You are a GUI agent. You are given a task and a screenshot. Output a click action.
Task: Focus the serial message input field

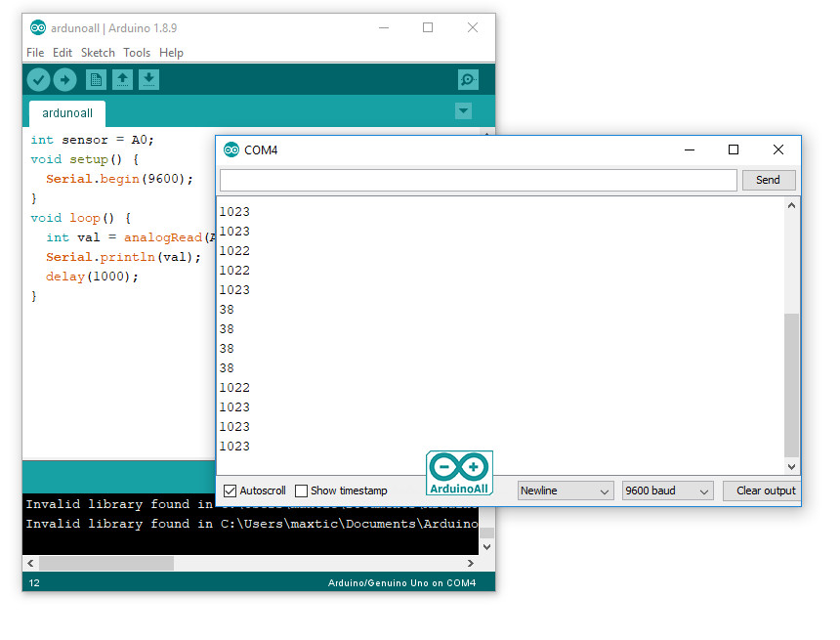pos(479,180)
